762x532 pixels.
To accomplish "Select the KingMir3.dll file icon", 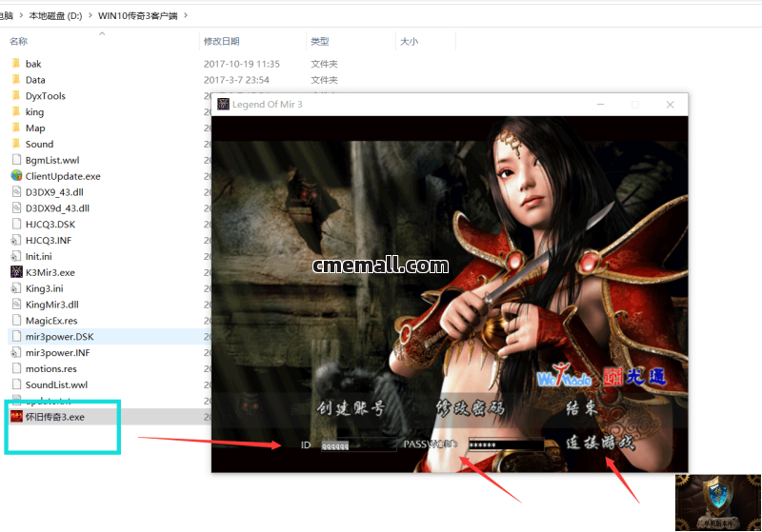I will 16,305.
